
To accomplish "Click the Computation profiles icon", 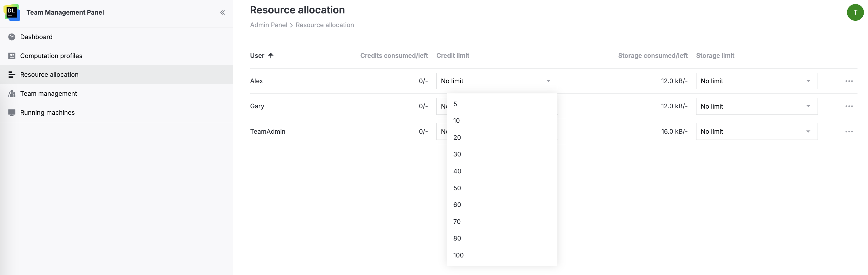I will (12, 56).
